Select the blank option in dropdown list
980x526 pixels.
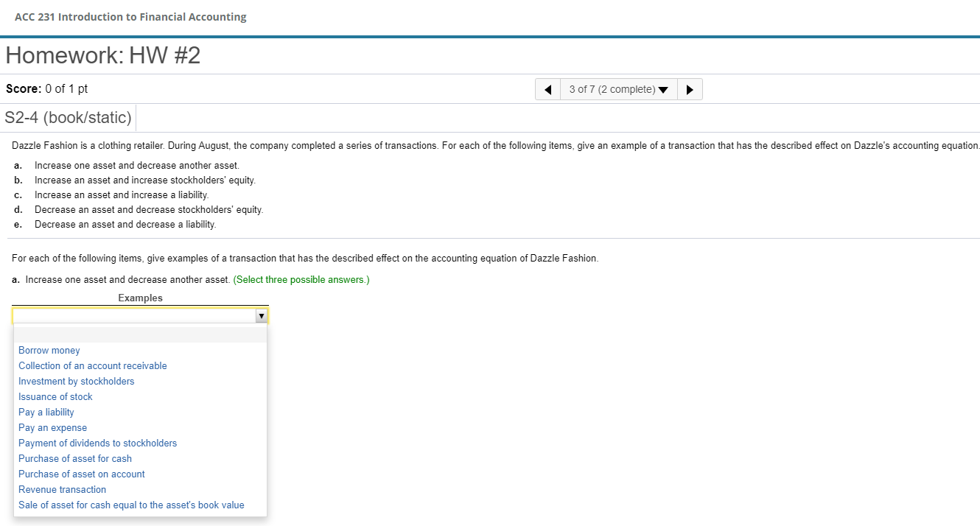click(140, 335)
